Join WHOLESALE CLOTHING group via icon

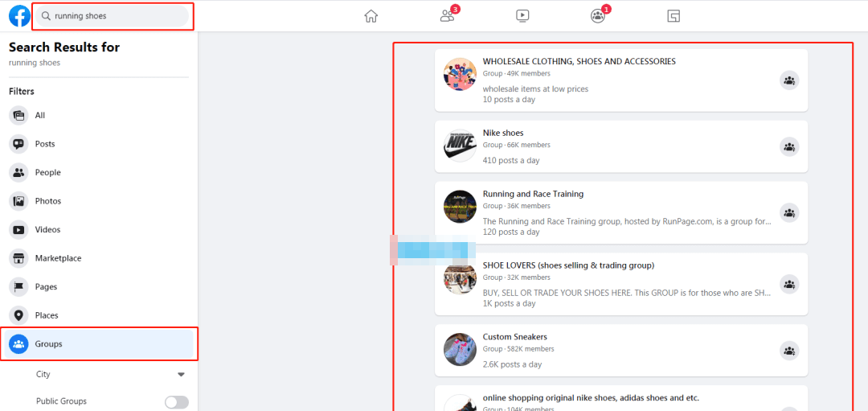pyautogui.click(x=789, y=81)
